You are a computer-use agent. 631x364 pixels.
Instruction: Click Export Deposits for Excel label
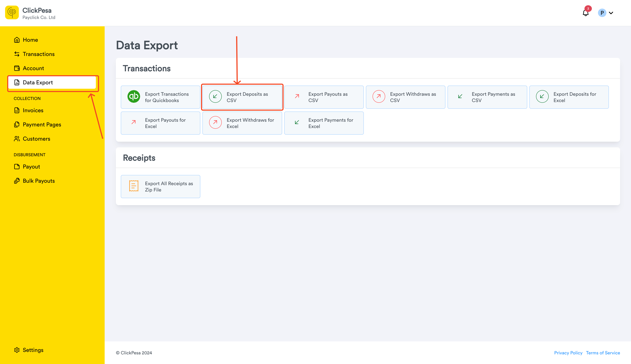[x=575, y=97]
